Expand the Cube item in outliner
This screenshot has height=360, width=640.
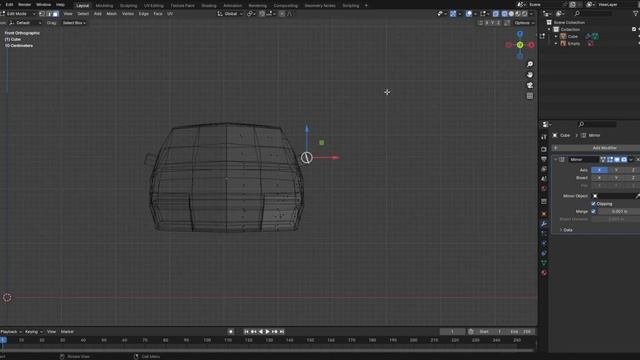556,36
